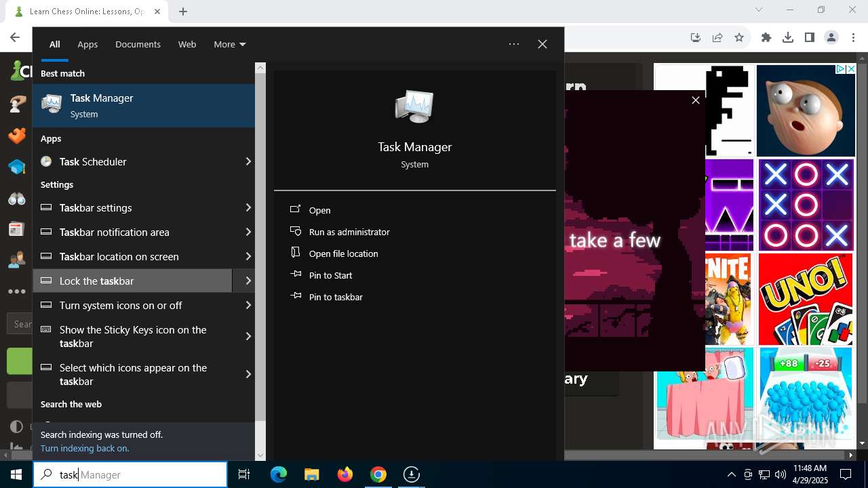Open Task Manager from Best match
The width and height of the screenshot is (868, 488).
(144, 106)
